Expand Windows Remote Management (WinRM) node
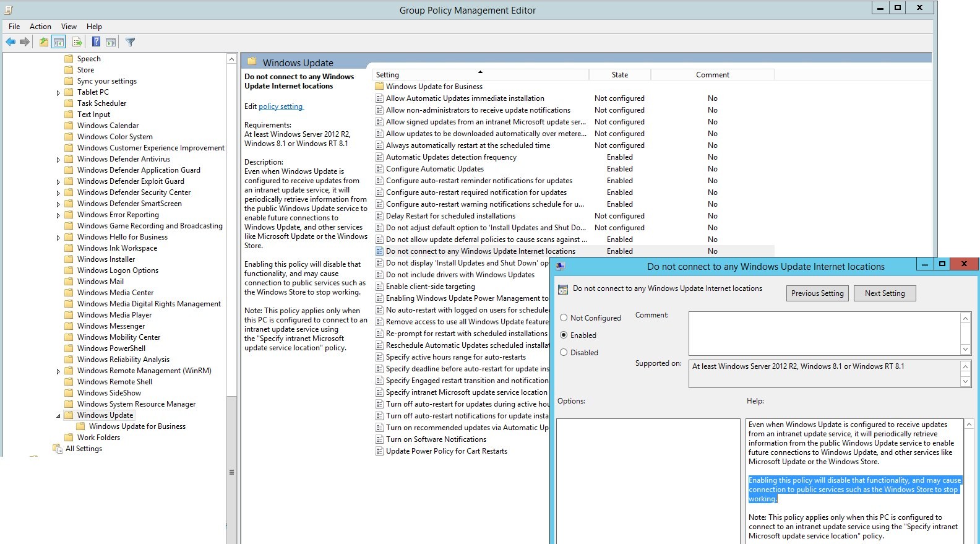This screenshot has height=544, width=980. [x=59, y=371]
